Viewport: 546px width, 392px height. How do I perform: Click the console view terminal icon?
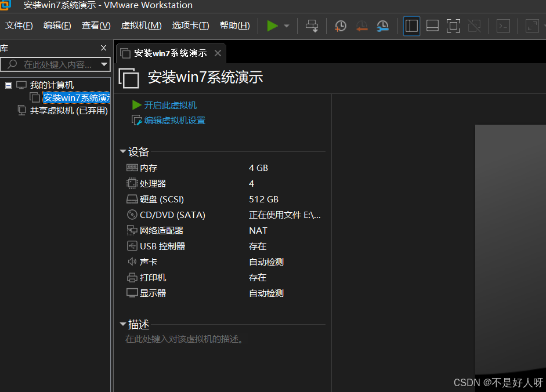point(503,26)
